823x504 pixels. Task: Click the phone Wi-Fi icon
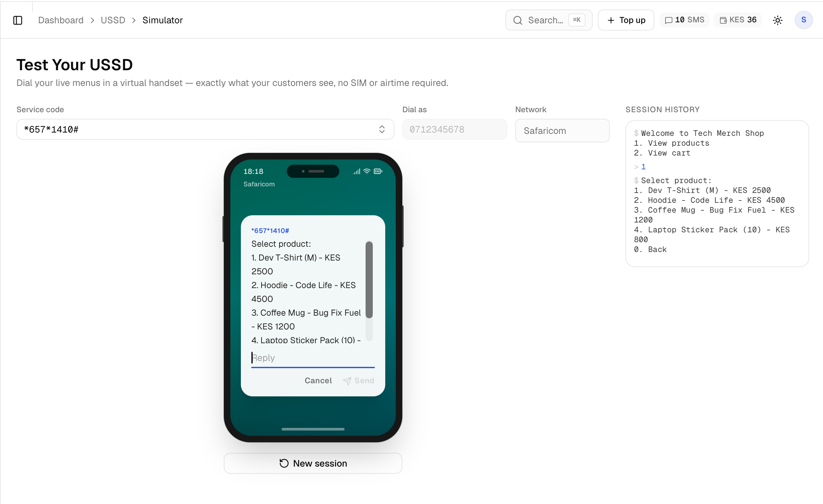(x=367, y=171)
